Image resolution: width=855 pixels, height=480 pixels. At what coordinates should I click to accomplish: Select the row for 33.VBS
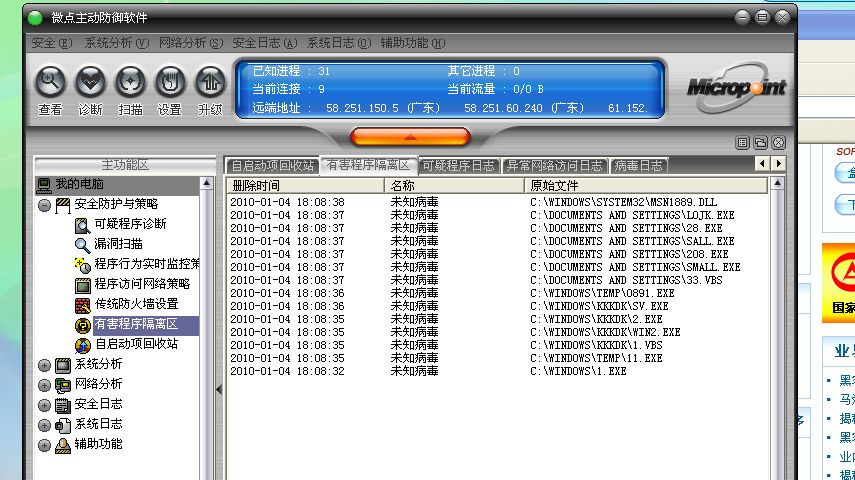point(497,280)
